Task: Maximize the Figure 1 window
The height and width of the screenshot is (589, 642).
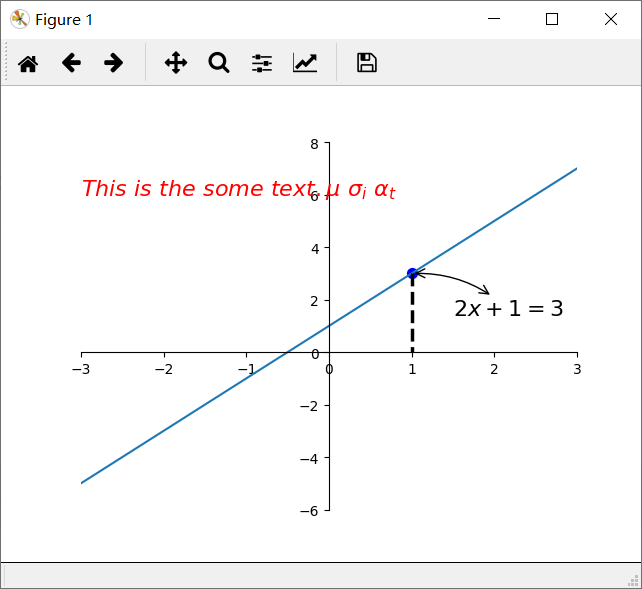Action: pyautogui.click(x=552, y=19)
